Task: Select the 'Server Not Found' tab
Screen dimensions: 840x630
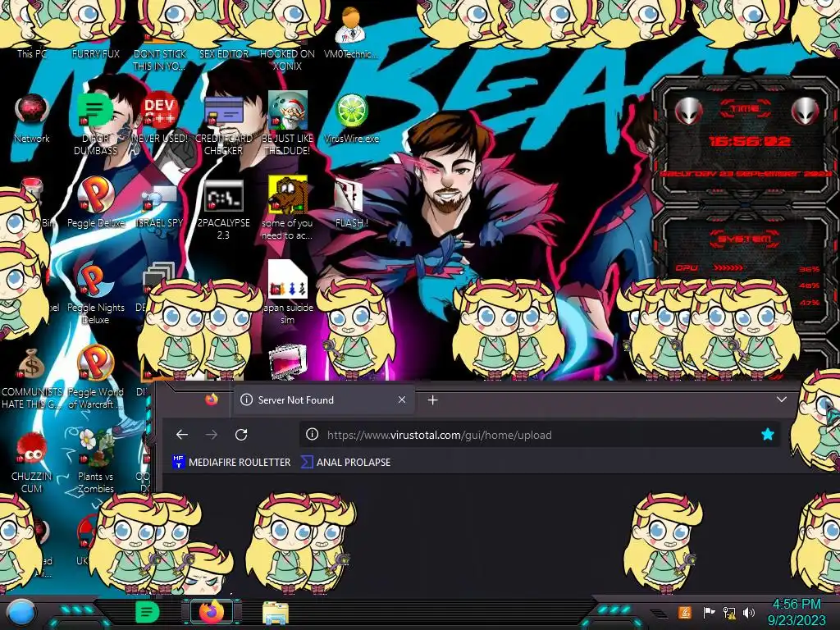Action: [x=323, y=400]
